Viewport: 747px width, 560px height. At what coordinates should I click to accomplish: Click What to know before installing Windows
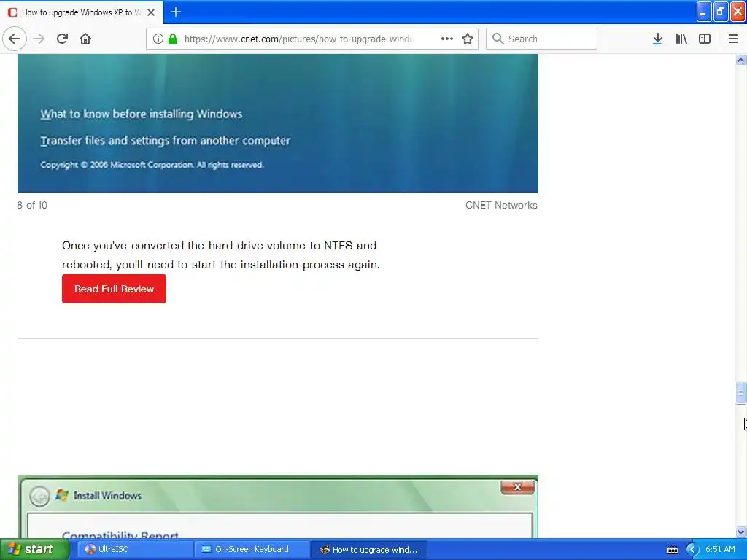tap(141, 114)
